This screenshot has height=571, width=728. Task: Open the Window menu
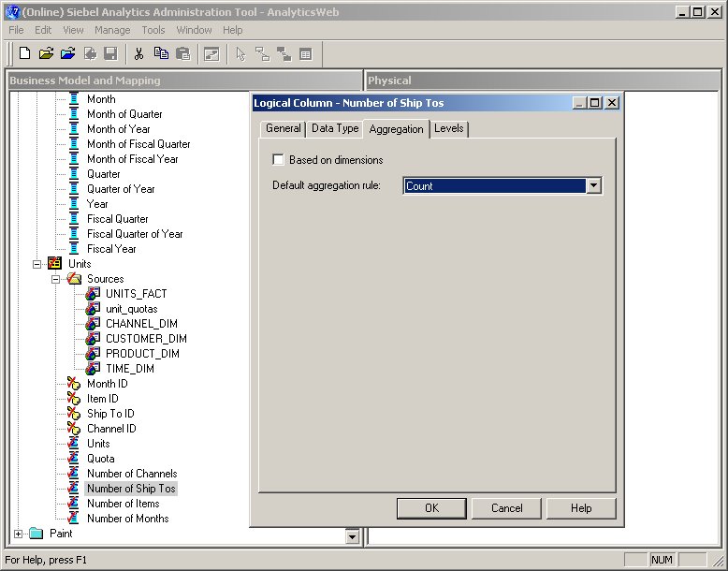pyautogui.click(x=194, y=30)
